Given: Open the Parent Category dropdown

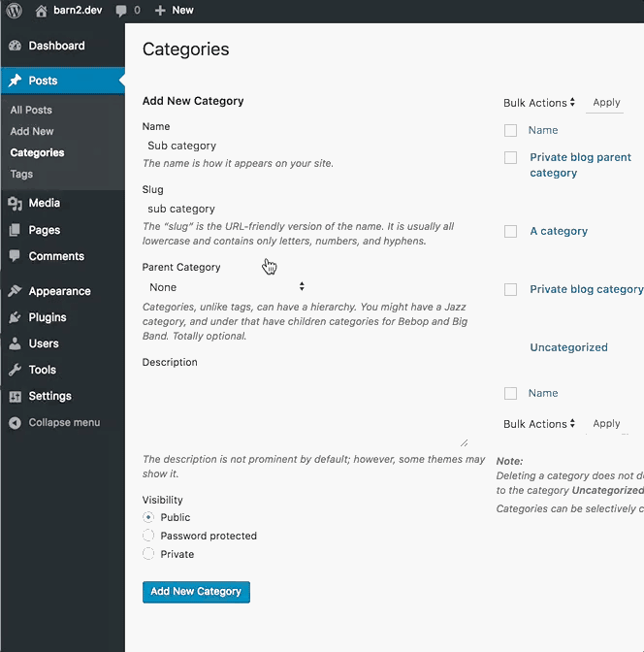Looking at the screenshot, I should tap(225, 287).
